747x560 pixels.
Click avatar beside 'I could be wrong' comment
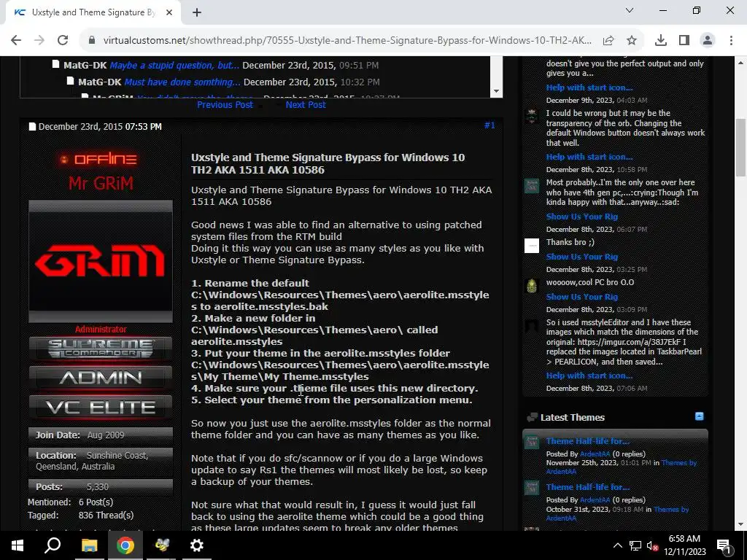pos(532,116)
